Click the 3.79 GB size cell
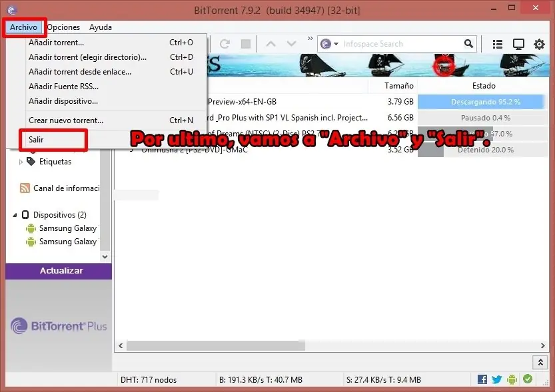The height and width of the screenshot is (392, 555). click(400, 102)
